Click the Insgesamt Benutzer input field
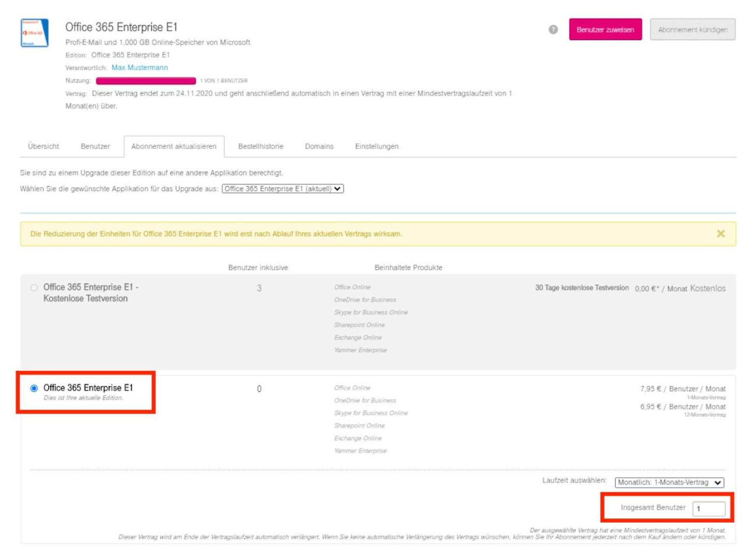 click(x=709, y=508)
